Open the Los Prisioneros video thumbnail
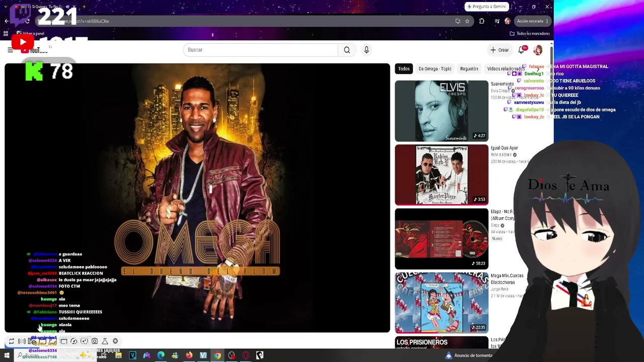 tap(441, 342)
